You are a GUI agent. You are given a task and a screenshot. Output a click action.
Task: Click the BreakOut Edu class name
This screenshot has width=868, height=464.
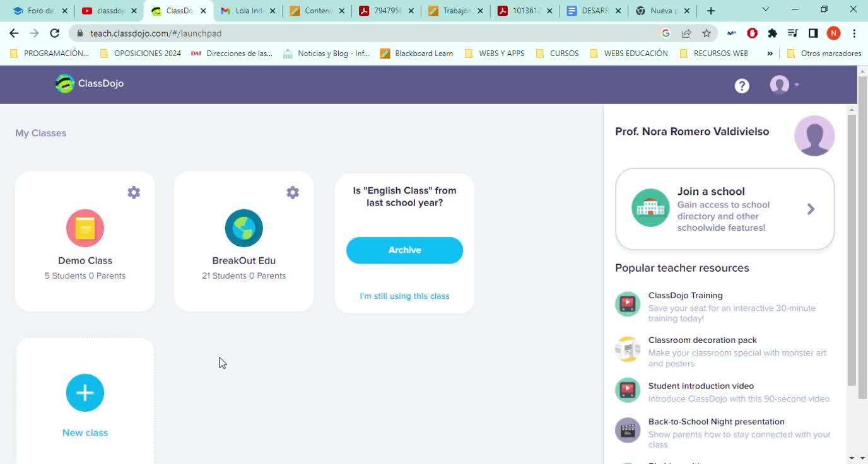click(x=244, y=261)
